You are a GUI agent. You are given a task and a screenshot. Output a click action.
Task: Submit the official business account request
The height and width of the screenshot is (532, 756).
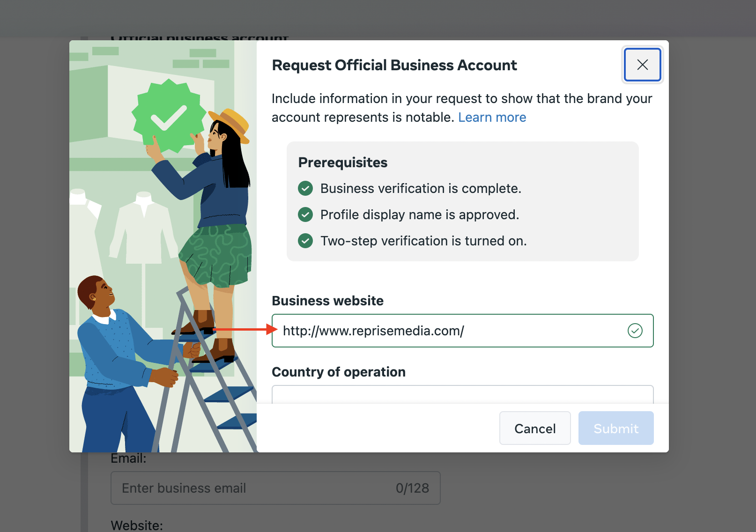point(616,428)
